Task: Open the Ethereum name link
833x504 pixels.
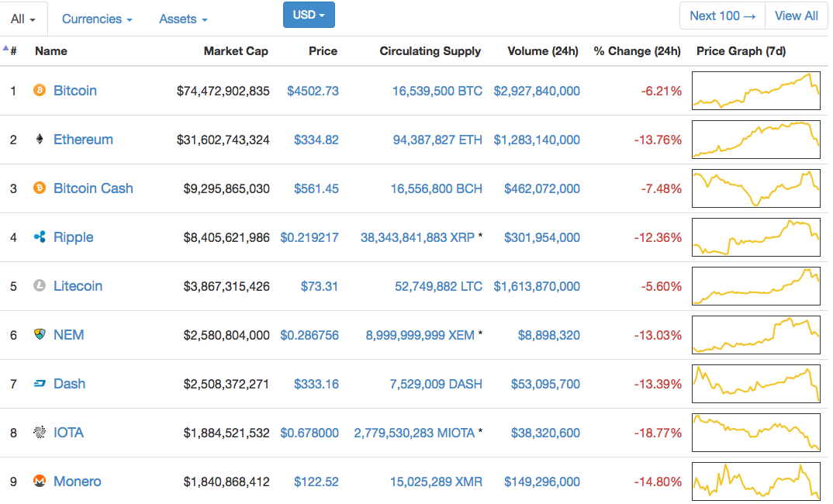Action: coord(83,140)
